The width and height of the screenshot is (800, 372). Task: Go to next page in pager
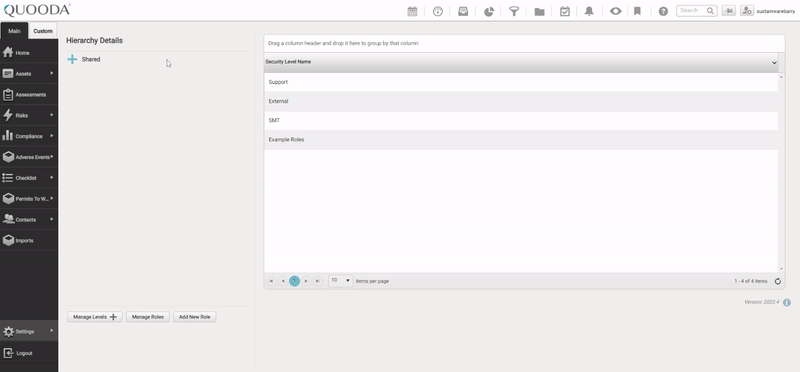point(306,281)
